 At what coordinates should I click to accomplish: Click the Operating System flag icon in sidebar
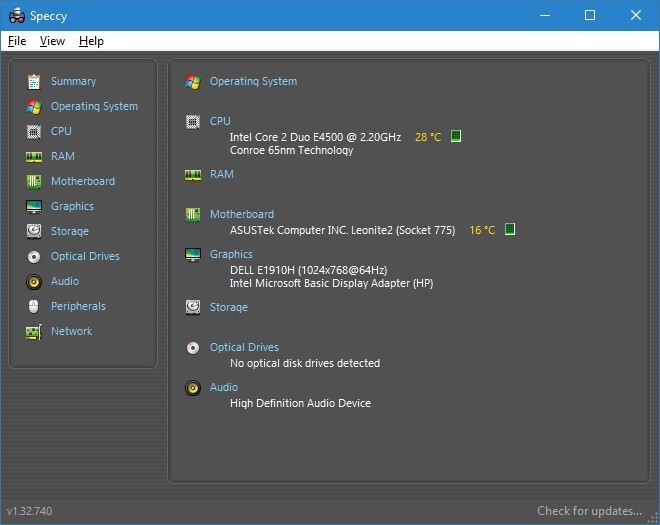pyautogui.click(x=34, y=107)
